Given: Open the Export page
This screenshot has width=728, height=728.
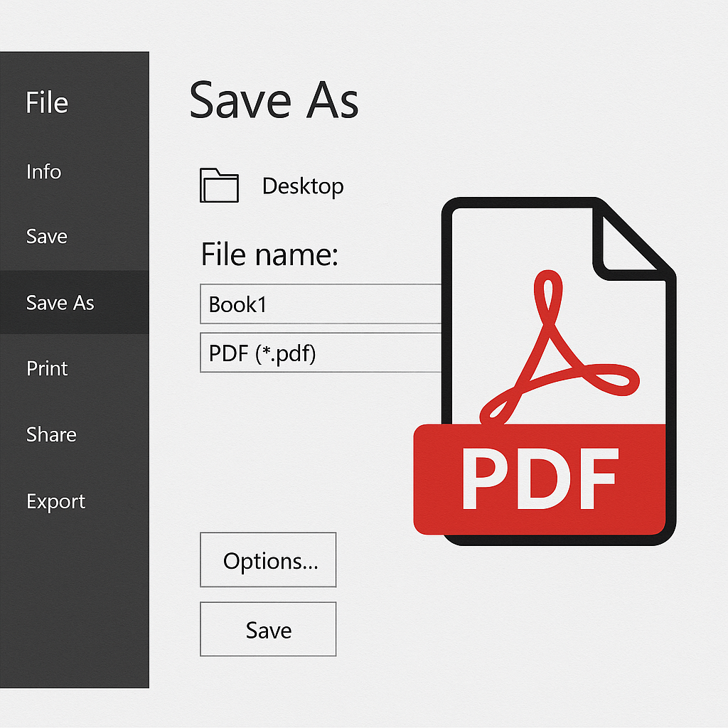Looking at the screenshot, I should tap(55, 501).
